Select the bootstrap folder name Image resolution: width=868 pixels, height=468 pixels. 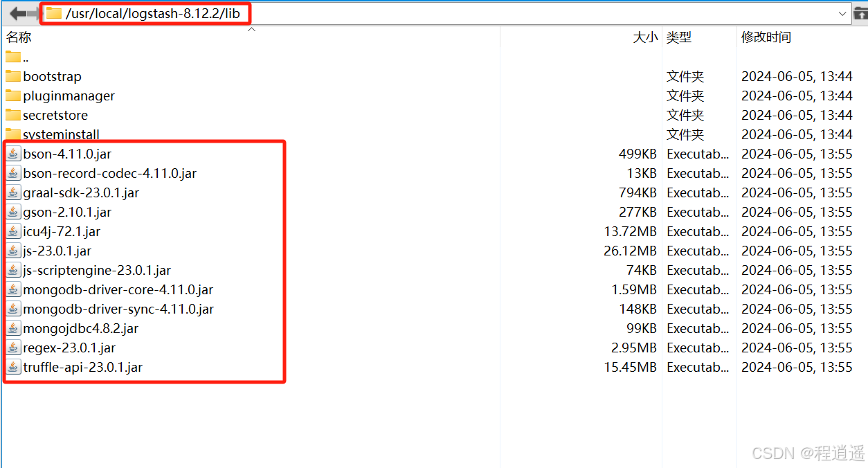pos(52,76)
